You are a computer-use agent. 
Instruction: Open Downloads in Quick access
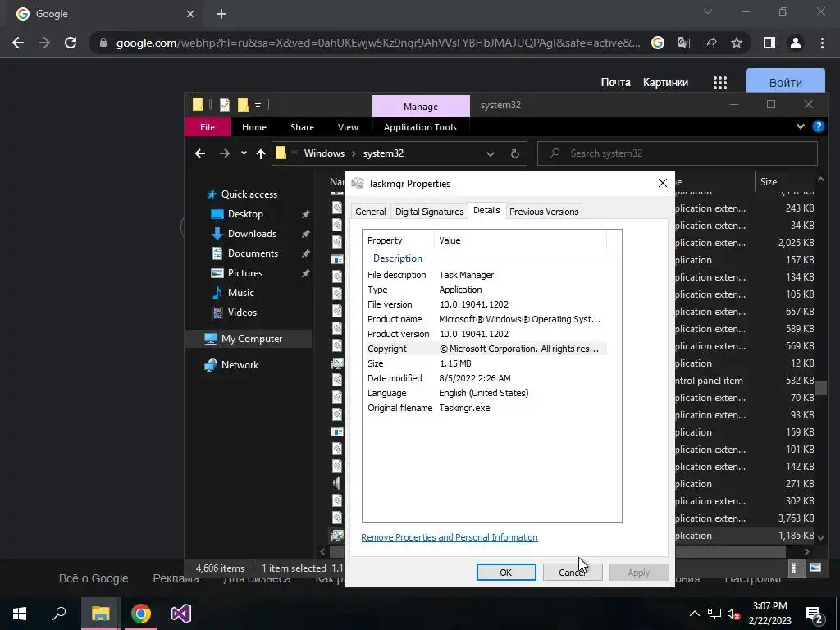tap(252, 234)
